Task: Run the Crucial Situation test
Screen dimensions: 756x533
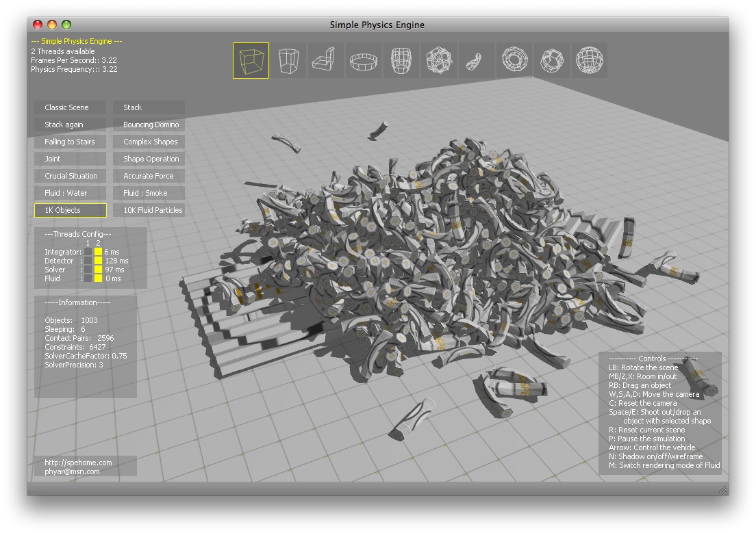Action: pos(69,176)
